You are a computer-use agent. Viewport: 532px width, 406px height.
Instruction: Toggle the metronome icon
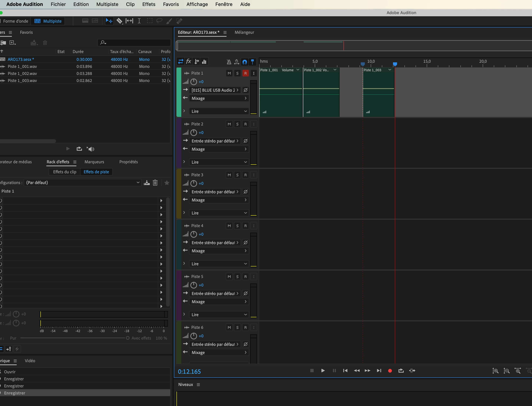tap(229, 62)
